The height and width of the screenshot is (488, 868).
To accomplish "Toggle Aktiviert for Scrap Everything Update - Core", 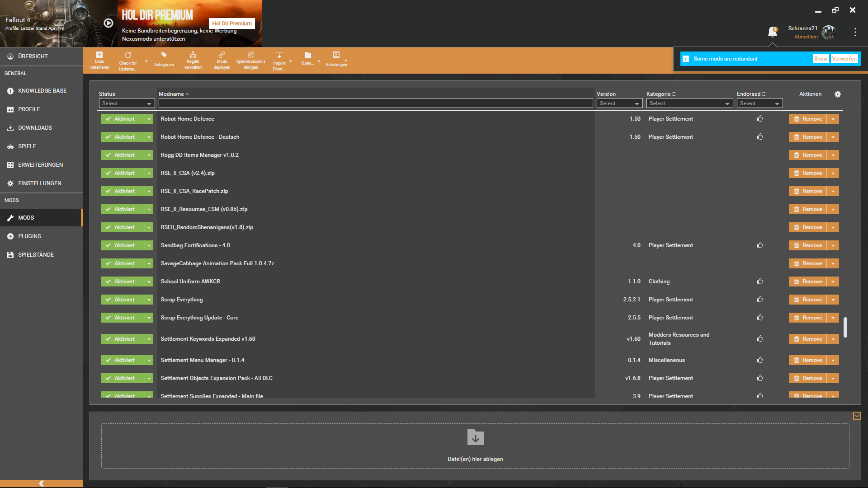I will tap(123, 318).
